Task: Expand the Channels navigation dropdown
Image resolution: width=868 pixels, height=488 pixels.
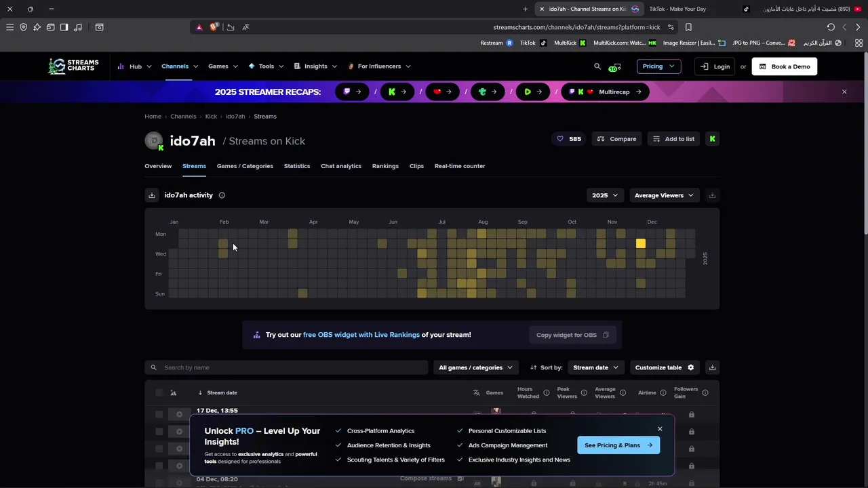Action: coord(180,66)
